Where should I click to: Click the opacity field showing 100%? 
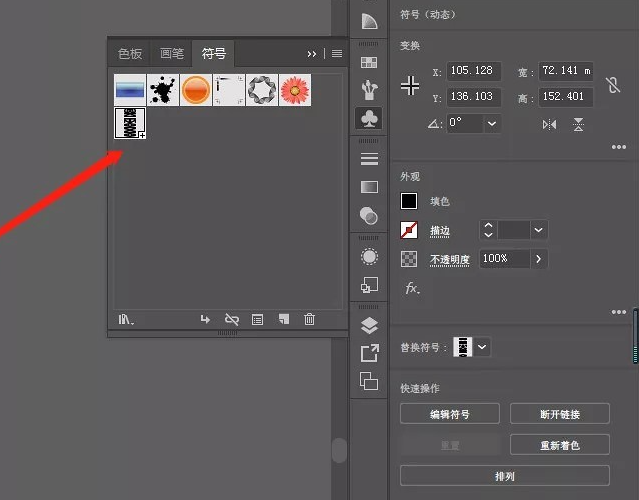(x=505, y=259)
